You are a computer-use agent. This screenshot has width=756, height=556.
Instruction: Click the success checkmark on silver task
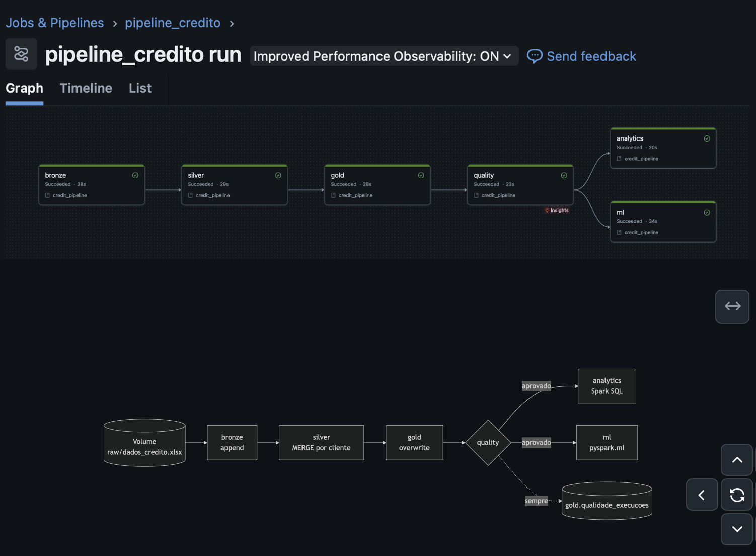tap(278, 175)
